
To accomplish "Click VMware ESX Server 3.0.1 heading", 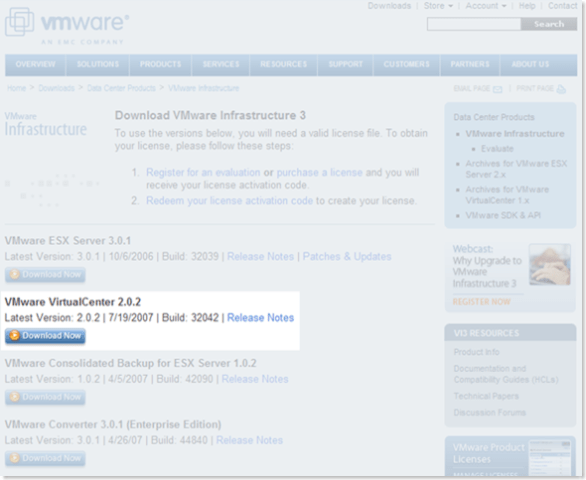I will click(68, 241).
